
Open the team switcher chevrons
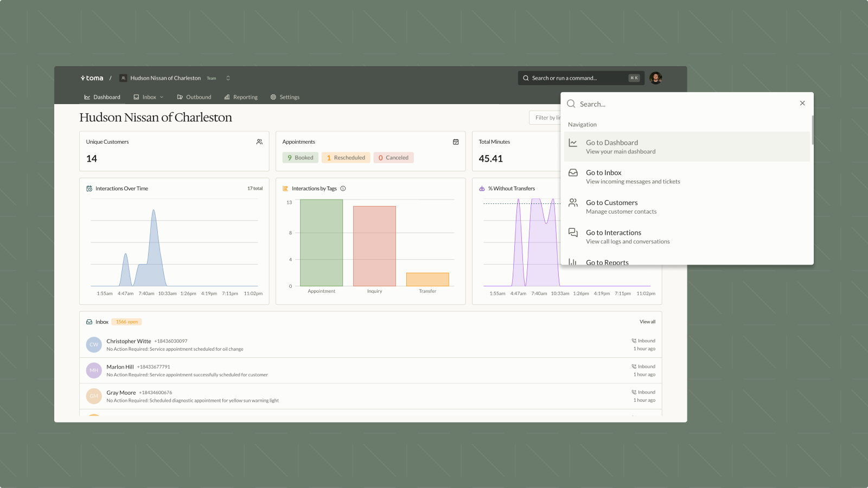[x=228, y=78]
